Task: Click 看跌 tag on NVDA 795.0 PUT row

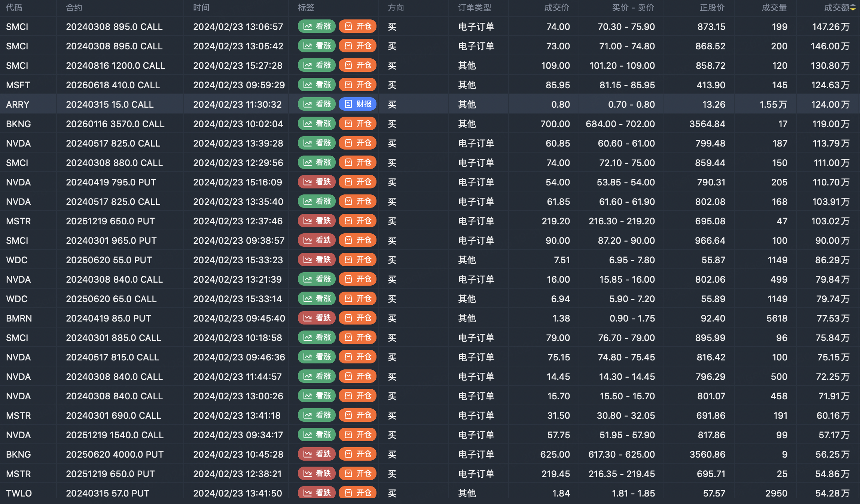Action: point(317,182)
